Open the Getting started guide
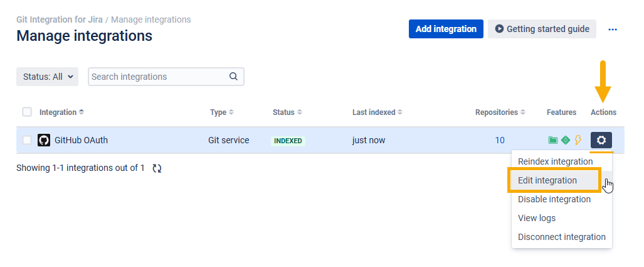Screen dimensions: 644x267 542,29
